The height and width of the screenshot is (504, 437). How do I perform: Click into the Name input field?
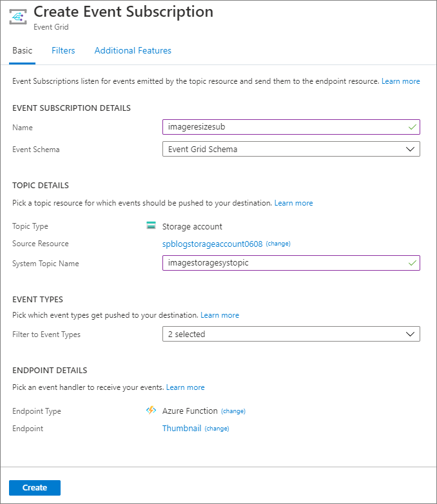point(284,127)
